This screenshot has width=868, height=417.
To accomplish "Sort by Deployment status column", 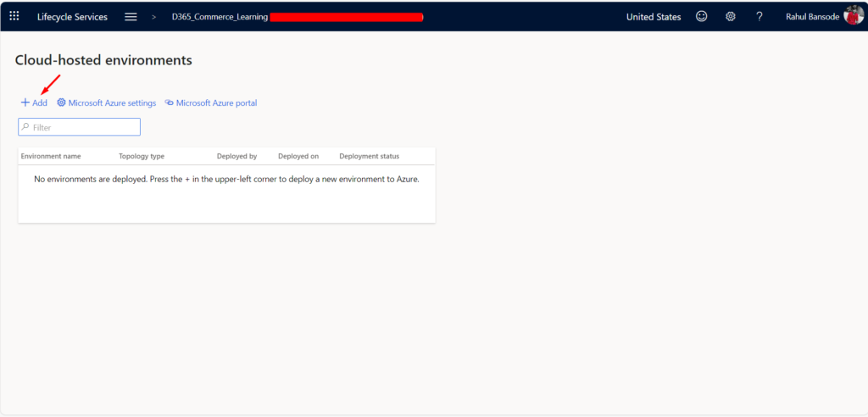I will pos(370,156).
